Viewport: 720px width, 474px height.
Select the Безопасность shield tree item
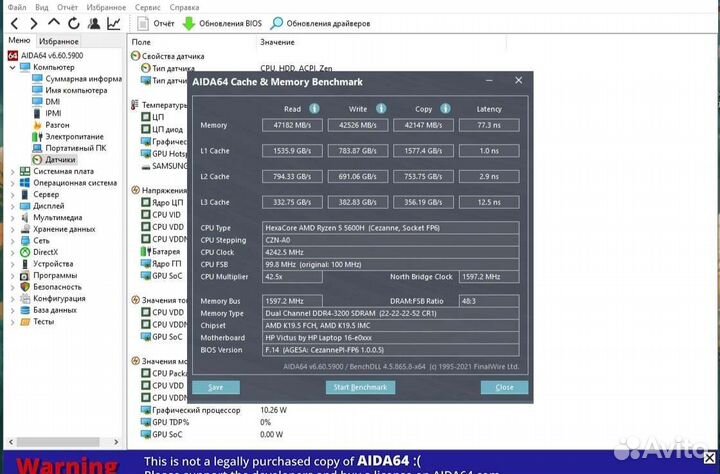pyautogui.click(x=51, y=287)
